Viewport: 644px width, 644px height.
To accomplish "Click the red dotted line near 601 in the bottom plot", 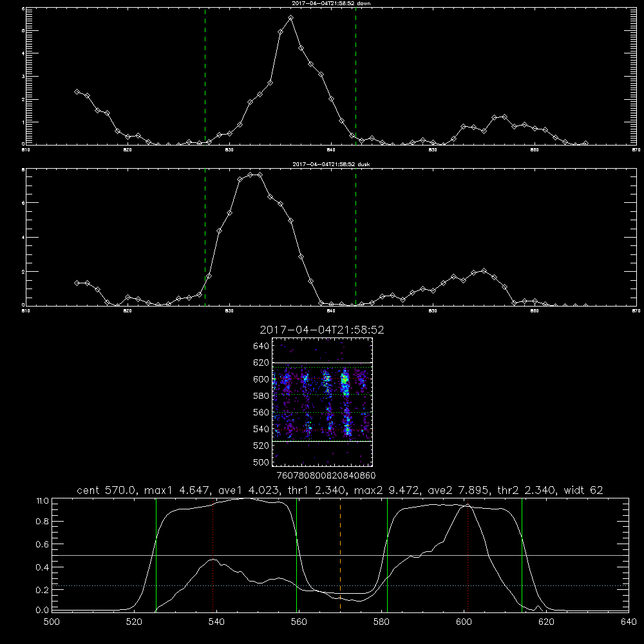I will (468, 556).
